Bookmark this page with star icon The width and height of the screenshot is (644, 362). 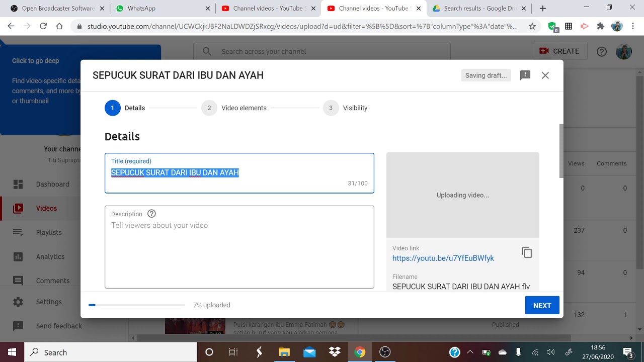pyautogui.click(x=532, y=27)
